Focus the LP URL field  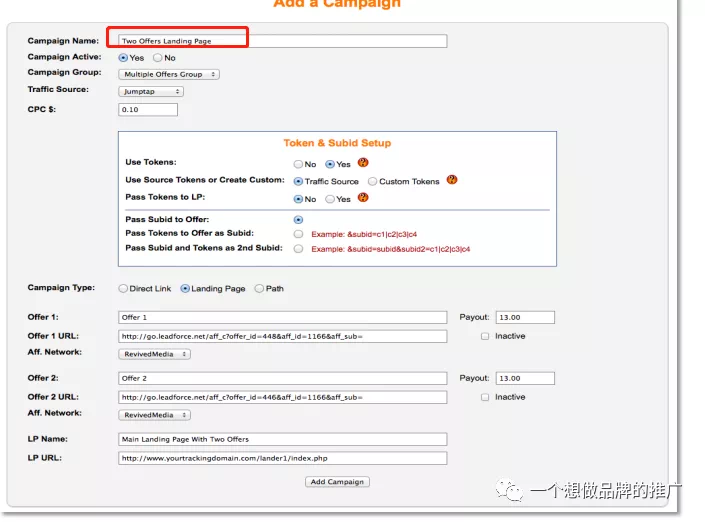click(x=283, y=459)
